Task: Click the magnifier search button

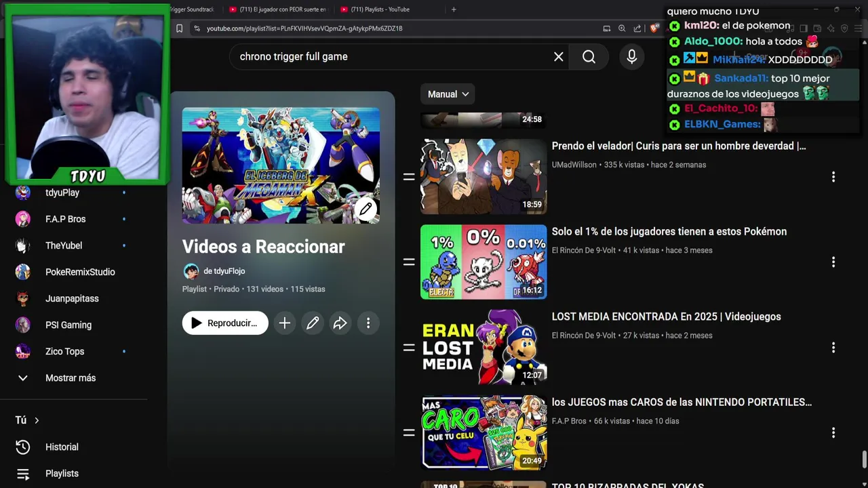Action: pyautogui.click(x=589, y=57)
